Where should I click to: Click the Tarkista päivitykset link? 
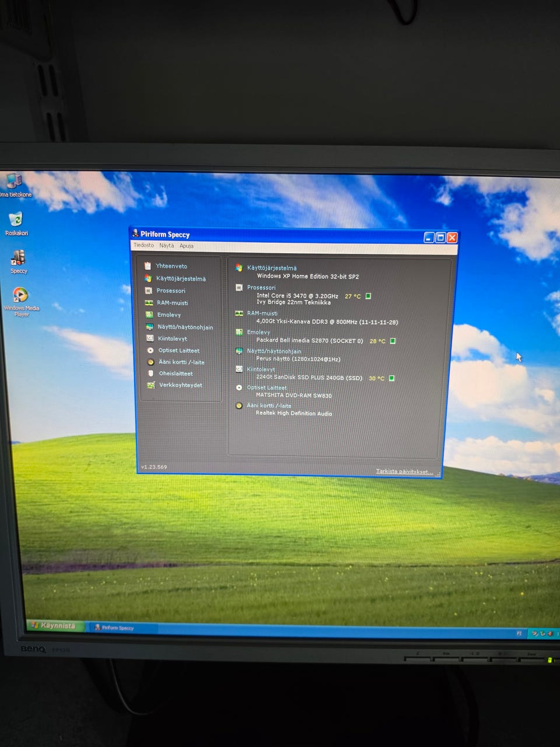coord(404,472)
